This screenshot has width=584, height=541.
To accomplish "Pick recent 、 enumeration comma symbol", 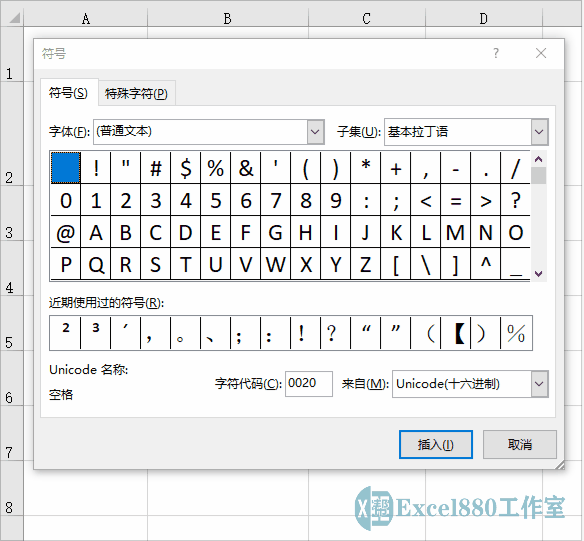I will [x=216, y=333].
